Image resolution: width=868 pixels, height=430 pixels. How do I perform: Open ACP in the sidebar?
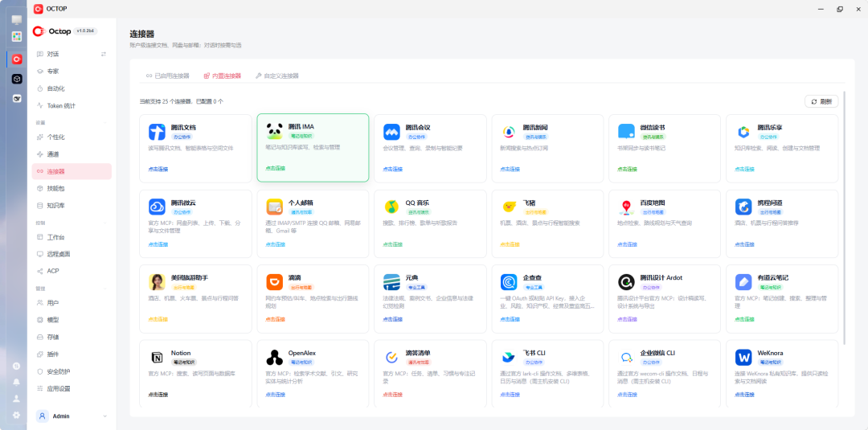72,271
